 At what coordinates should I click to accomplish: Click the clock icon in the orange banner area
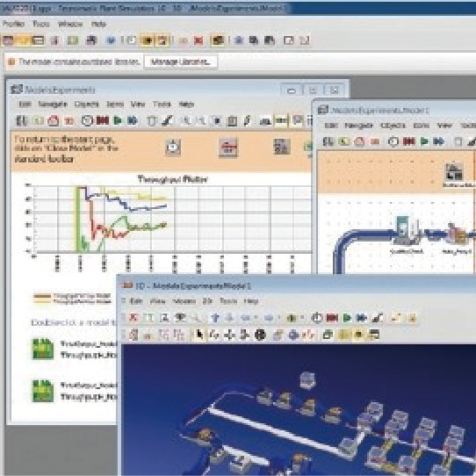coord(173,148)
